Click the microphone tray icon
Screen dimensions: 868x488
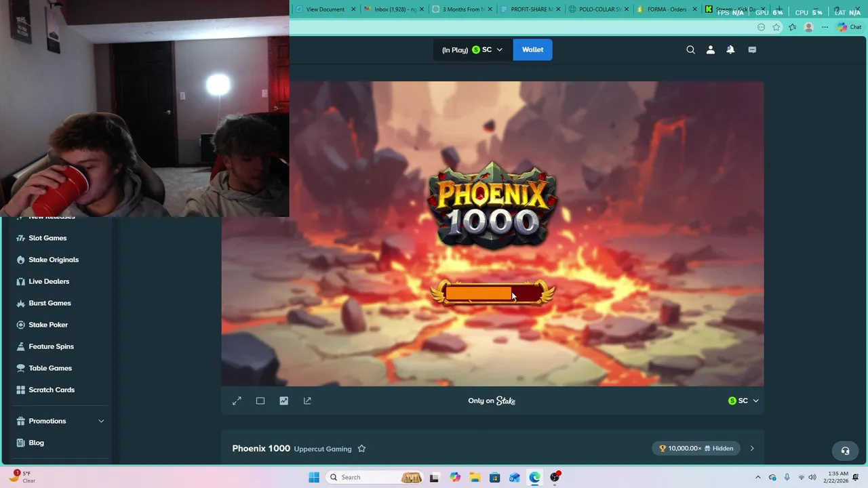click(787, 477)
